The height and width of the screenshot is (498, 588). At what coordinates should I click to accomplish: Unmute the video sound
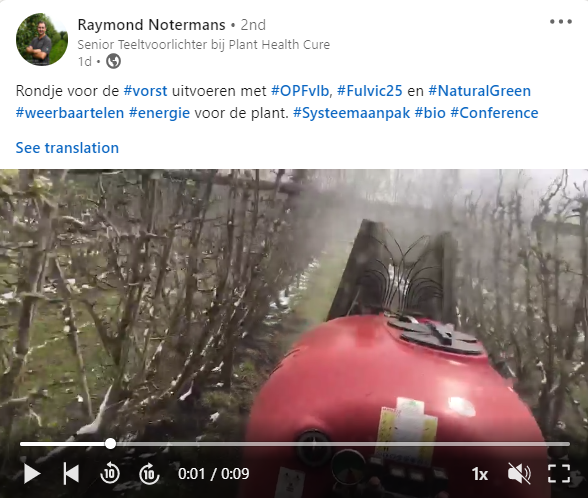pos(519,474)
